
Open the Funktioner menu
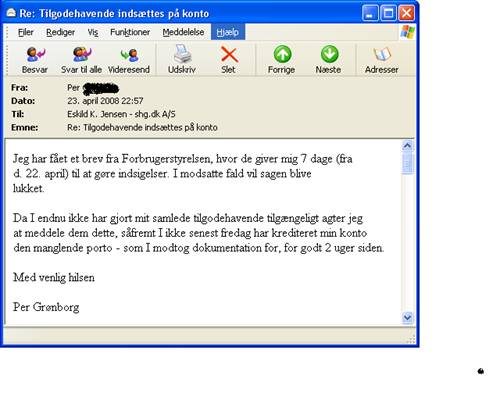pyautogui.click(x=130, y=32)
